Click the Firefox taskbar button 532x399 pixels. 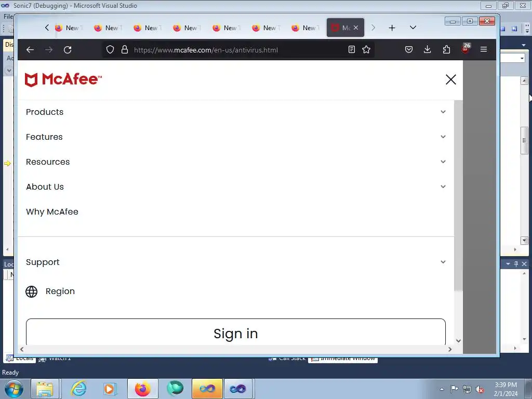tap(142, 389)
